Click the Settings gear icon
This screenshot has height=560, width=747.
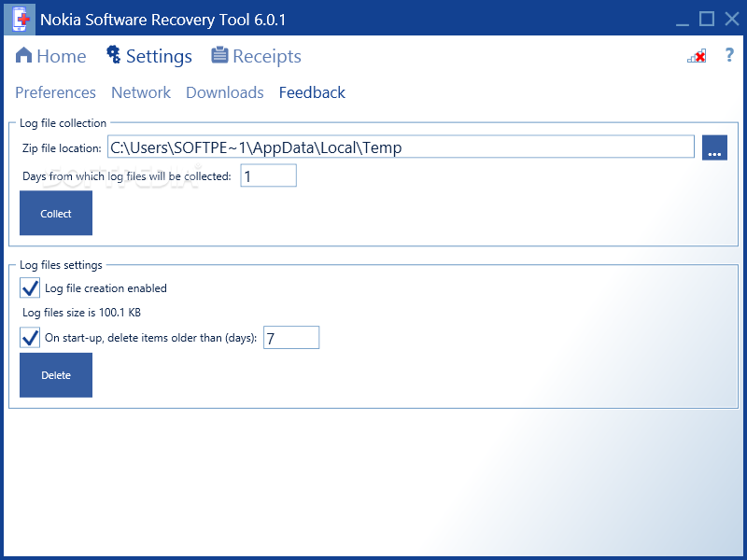(x=113, y=54)
